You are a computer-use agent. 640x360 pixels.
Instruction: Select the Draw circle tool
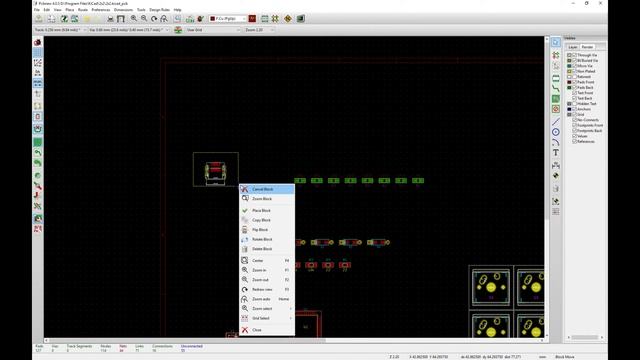pos(556,132)
